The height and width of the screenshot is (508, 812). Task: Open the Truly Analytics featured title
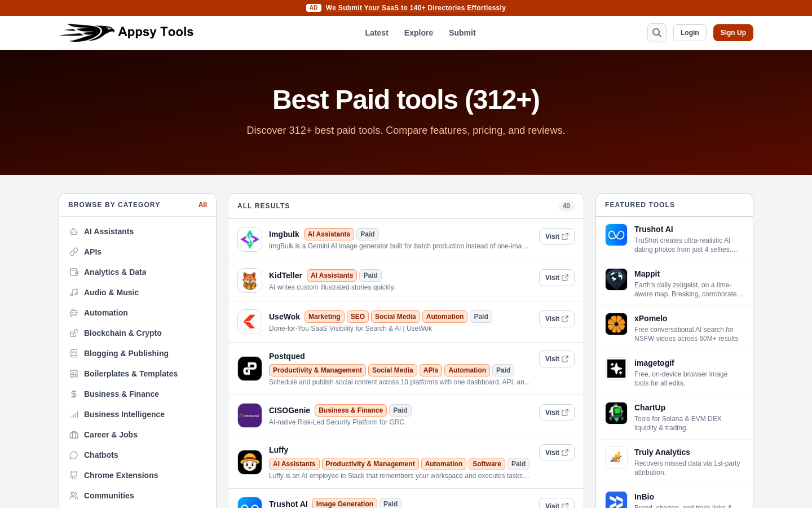pyautogui.click(x=662, y=452)
